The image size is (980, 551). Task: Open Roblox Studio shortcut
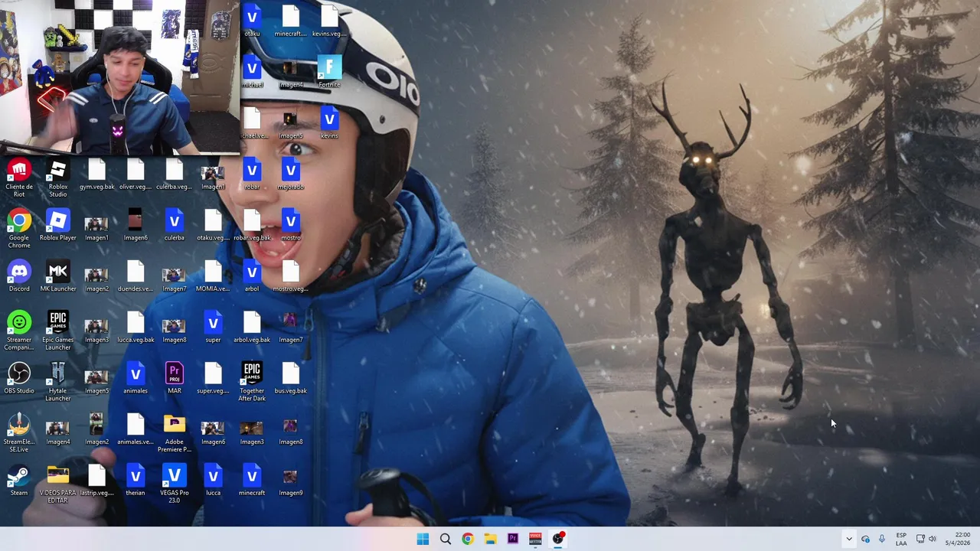[57, 178]
